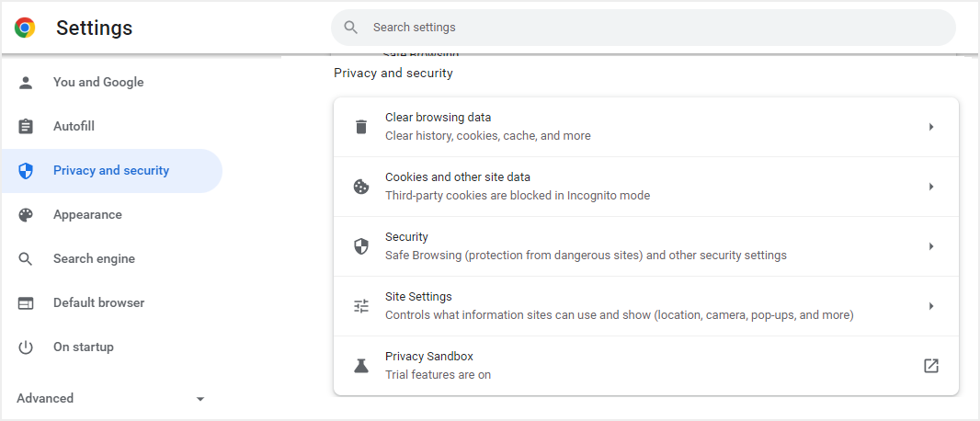The width and height of the screenshot is (980, 421).
Task: Click the browser window icon beside Default browser
Action: (26, 303)
